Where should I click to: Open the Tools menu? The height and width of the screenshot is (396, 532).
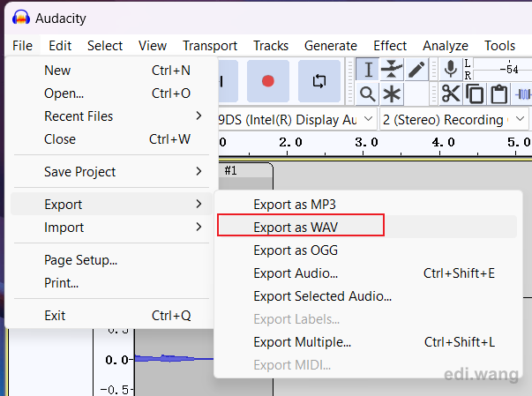[499, 46]
